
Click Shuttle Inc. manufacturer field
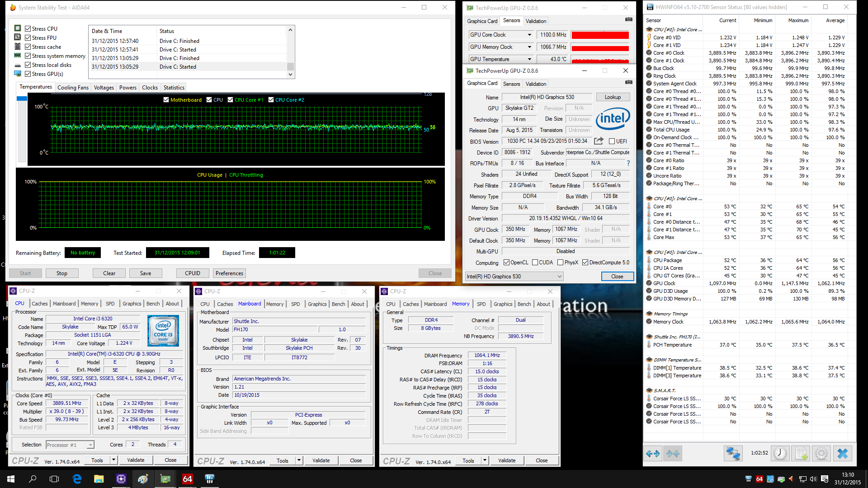point(299,321)
